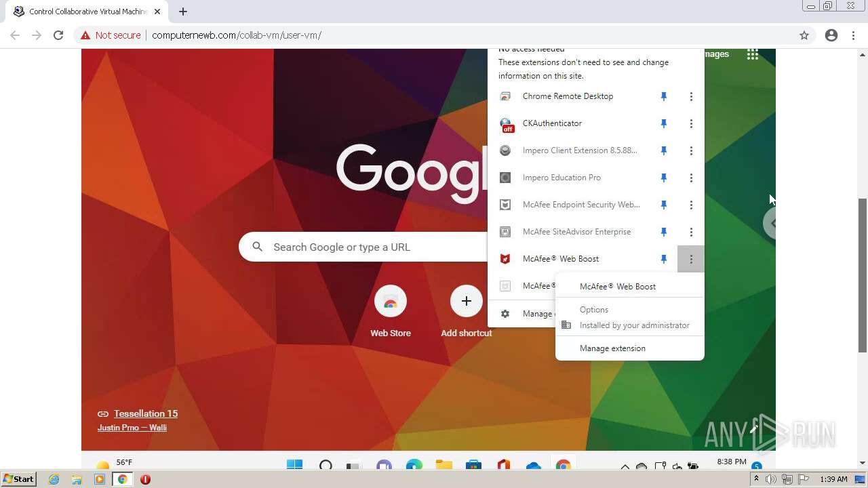
Task: Toggle pin for McAfee SiteAdvisor Enterprise
Action: click(664, 232)
